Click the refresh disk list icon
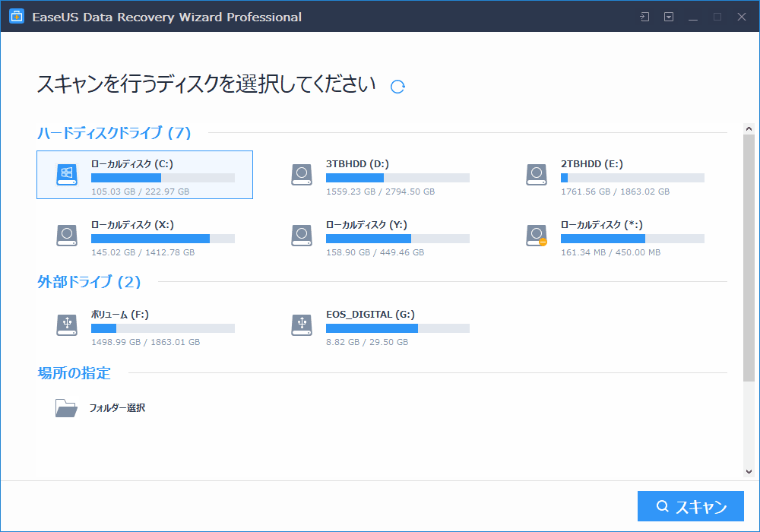Viewport: 760px width, 532px height. point(397,87)
